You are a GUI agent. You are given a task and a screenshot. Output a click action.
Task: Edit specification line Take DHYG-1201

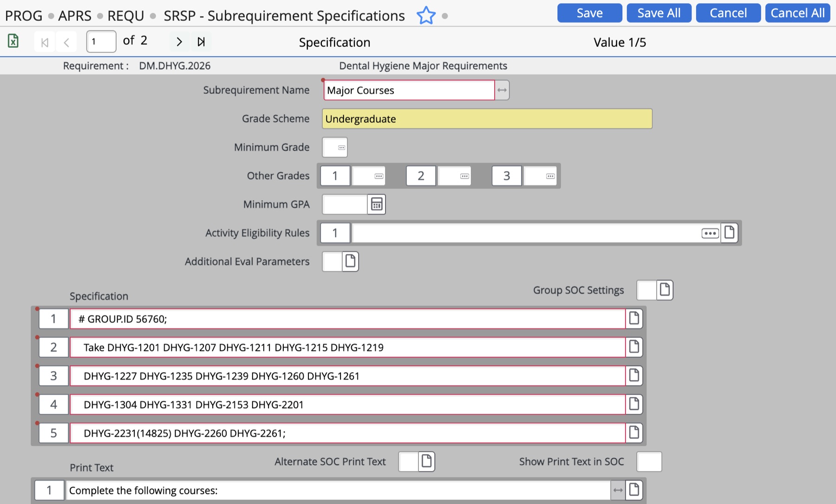pos(347,347)
